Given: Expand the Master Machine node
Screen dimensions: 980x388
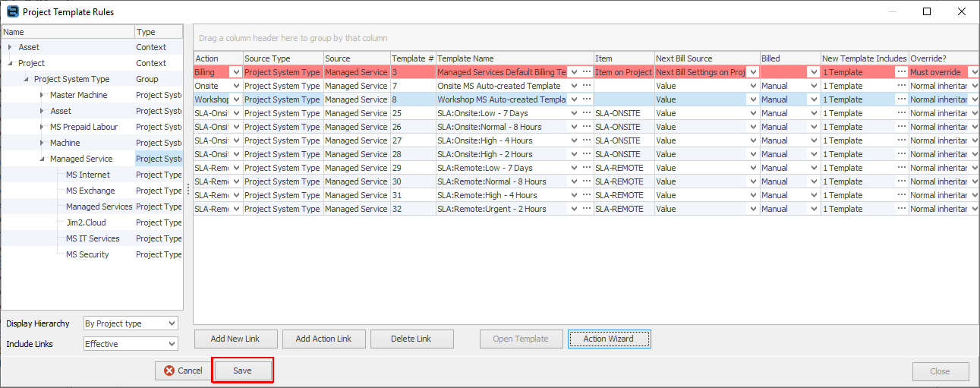Looking at the screenshot, I should [x=42, y=95].
